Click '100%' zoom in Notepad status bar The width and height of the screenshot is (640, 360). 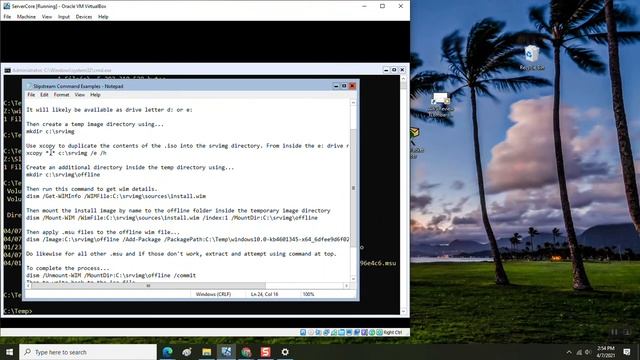pyautogui.click(x=309, y=294)
